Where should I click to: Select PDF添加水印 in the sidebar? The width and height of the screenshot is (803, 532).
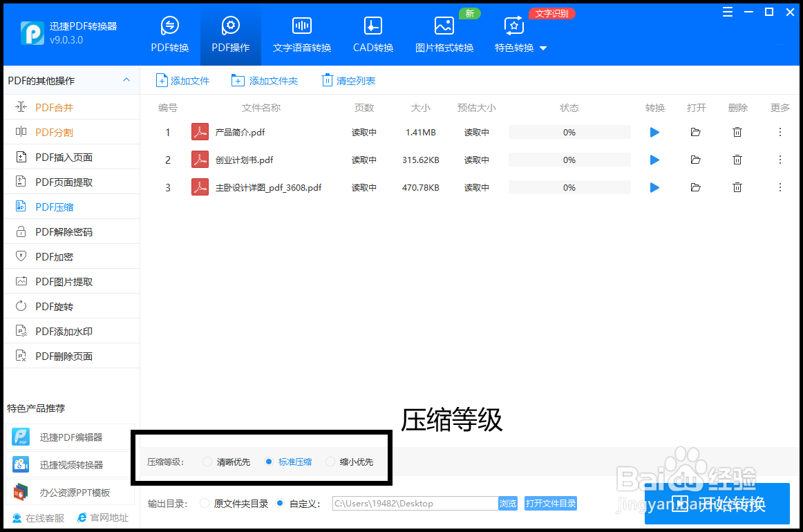click(x=72, y=331)
